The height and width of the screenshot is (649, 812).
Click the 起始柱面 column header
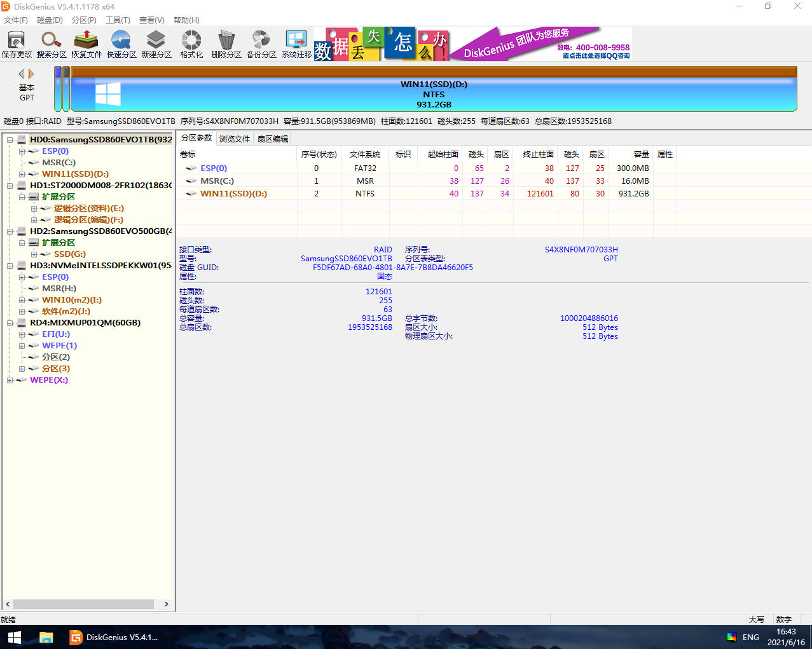point(441,154)
